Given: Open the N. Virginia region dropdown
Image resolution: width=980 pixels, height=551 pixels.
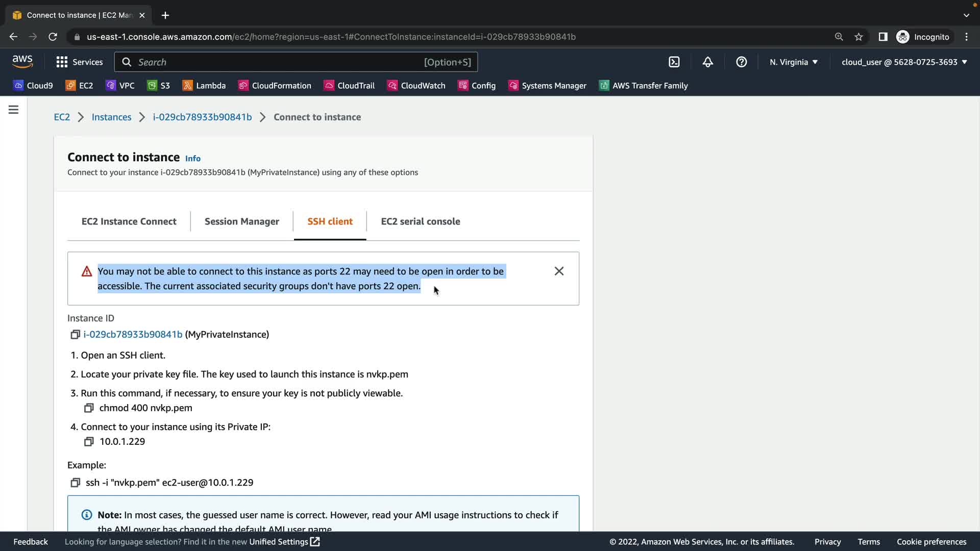Looking at the screenshot, I should coord(794,62).
